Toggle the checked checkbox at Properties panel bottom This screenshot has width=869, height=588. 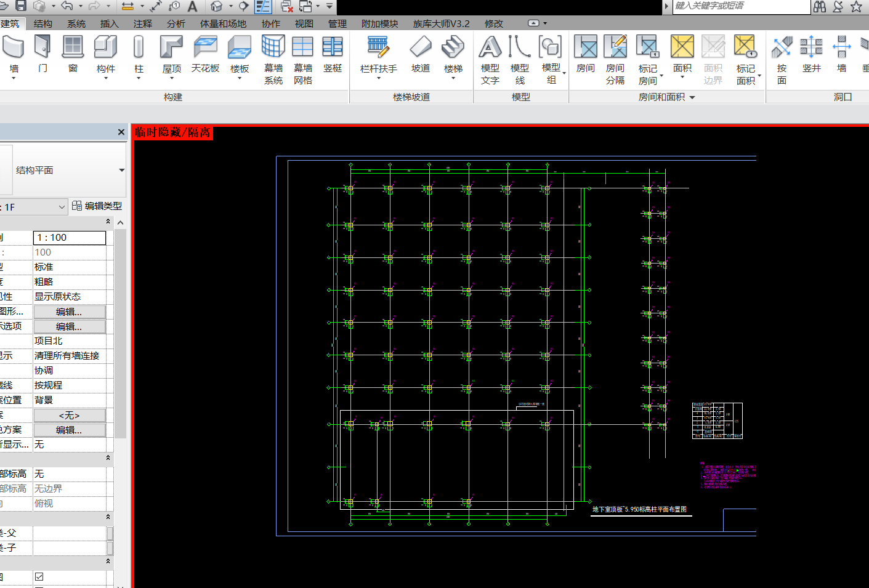point(39,577)
